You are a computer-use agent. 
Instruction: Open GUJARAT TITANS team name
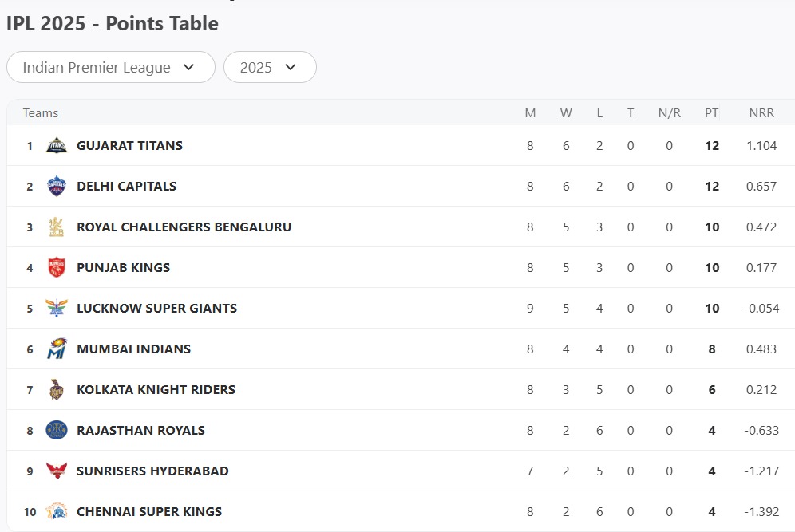tap(129, 145)
